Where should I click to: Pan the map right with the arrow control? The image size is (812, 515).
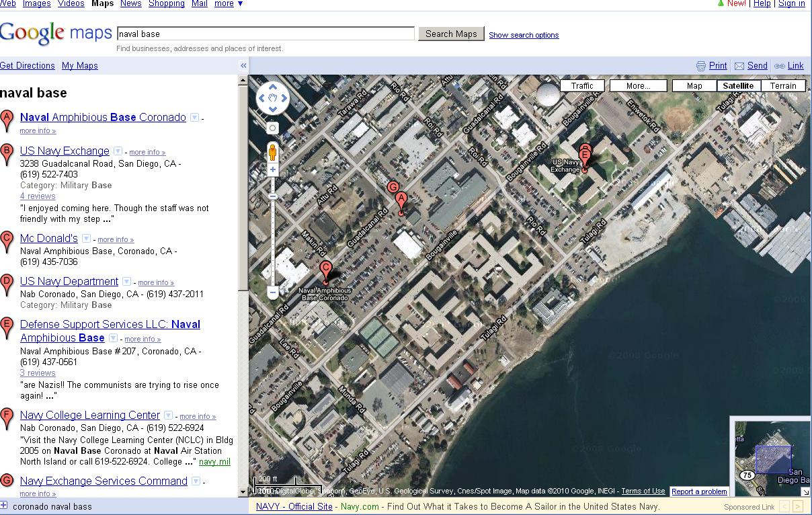tap(284, 99)
